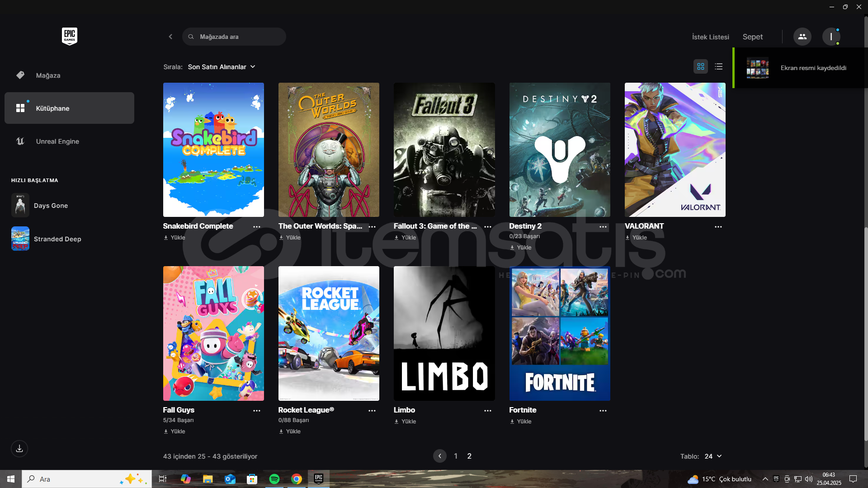Open the Windows Start menu
This screenshot has width=868, height=488.
click(11, 479)
